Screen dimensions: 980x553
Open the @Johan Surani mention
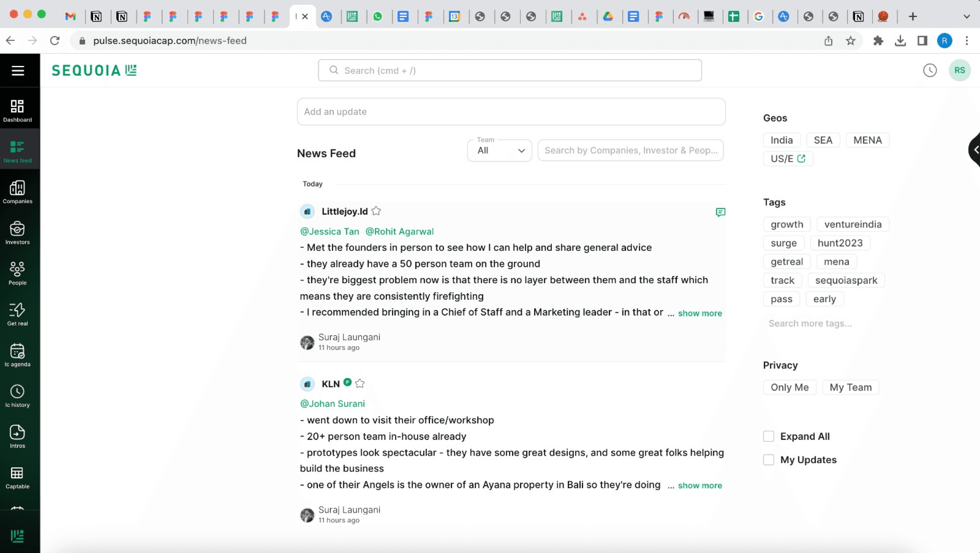coord(333,404)
